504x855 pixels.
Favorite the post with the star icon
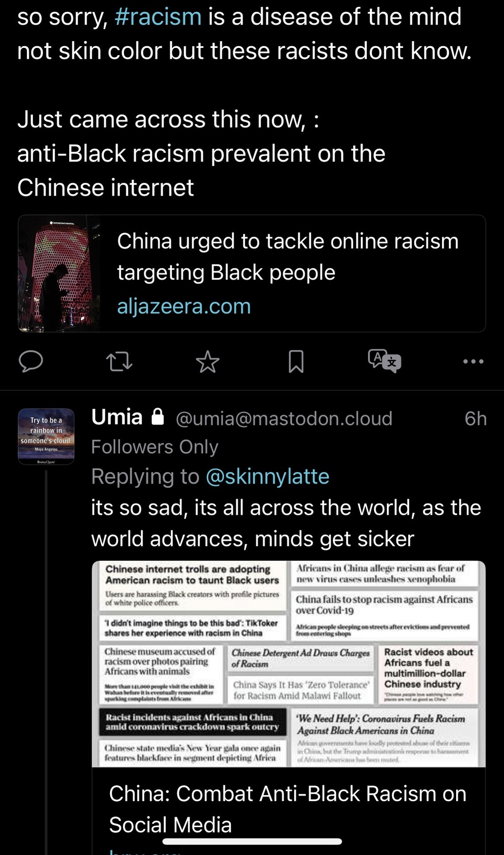207,362
